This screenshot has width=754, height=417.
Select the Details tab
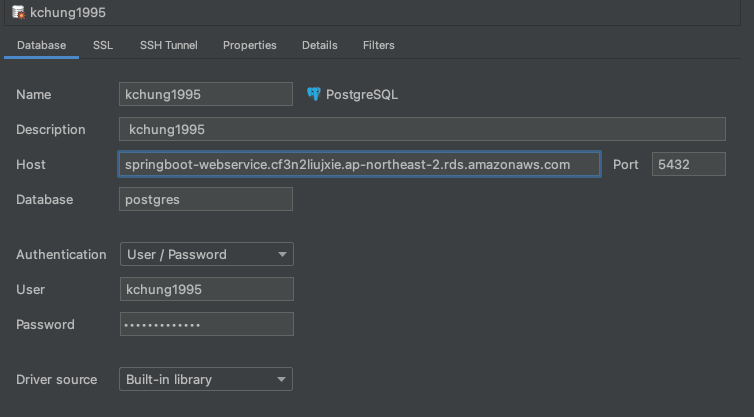pyautogui.click(x=320, y=45)
